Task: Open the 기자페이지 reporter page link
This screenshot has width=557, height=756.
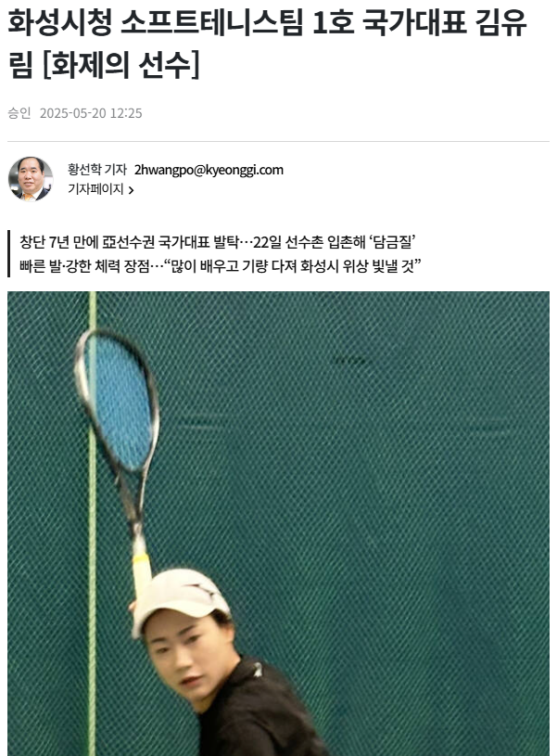Action: point(95,189)
